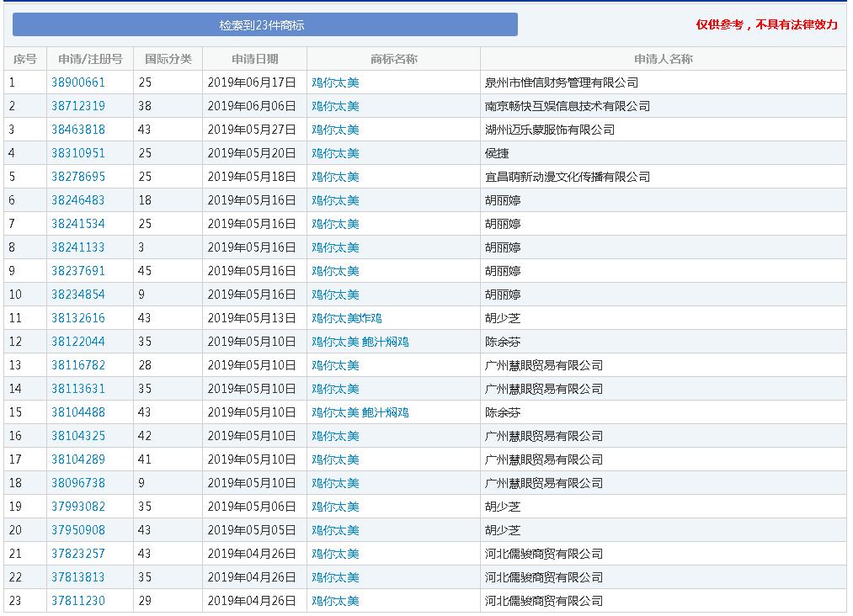Click the 鸡你太美炸鸡 trademark name

click(347, 318)
